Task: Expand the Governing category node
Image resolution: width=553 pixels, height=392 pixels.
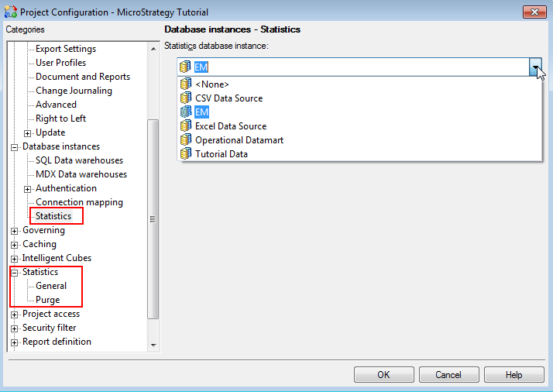Action: coord(14,231)
